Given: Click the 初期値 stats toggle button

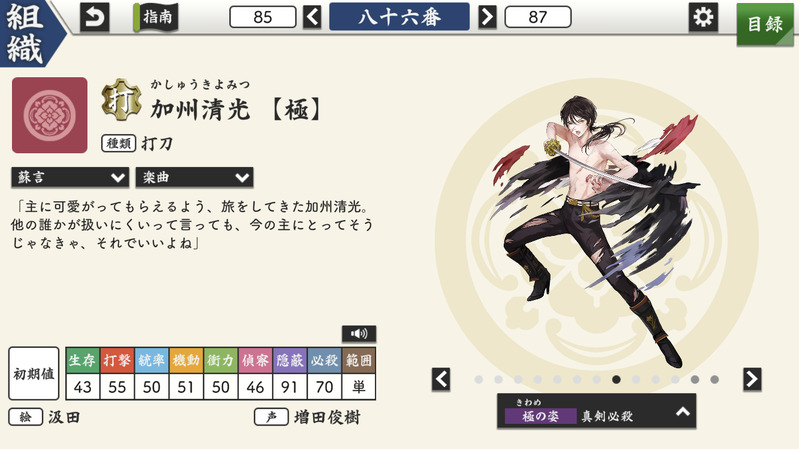Looking at the screenshot, I should [34, 374].
